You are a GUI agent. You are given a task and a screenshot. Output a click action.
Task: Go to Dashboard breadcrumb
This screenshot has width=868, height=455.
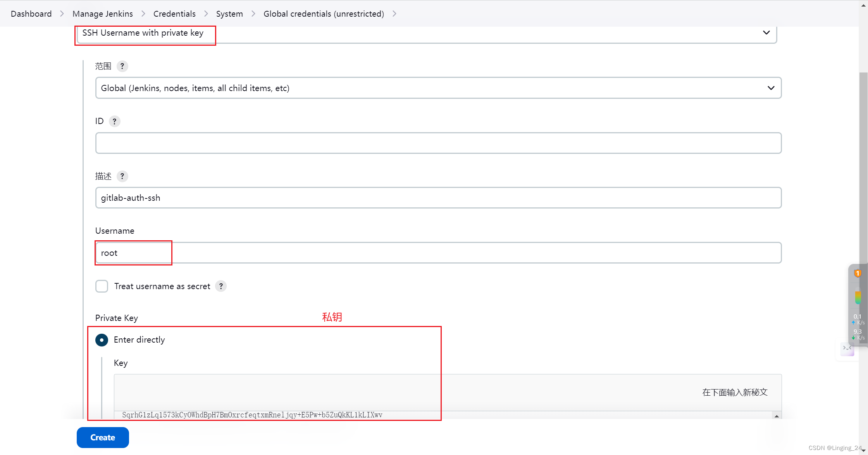(31, 14)
